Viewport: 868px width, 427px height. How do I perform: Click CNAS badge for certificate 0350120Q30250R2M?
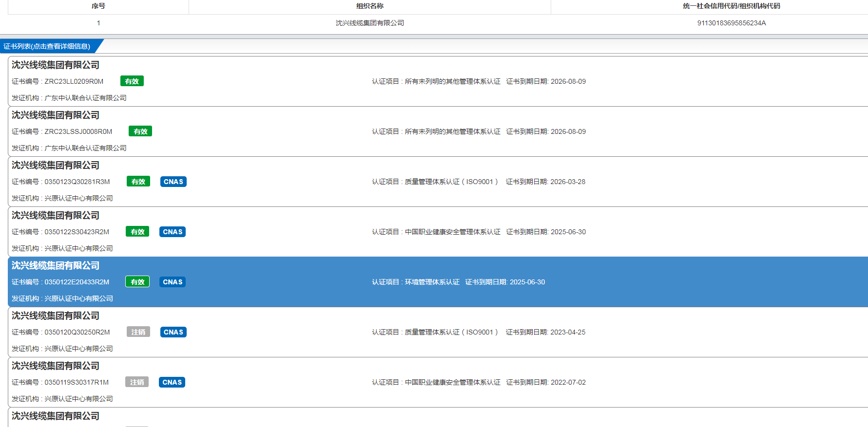(174, 332)
